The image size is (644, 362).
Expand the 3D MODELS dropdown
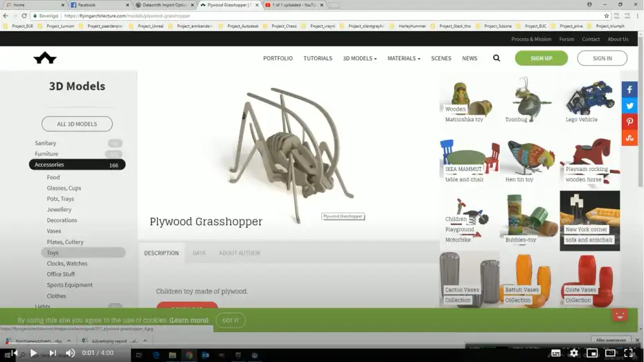(359, 58)
